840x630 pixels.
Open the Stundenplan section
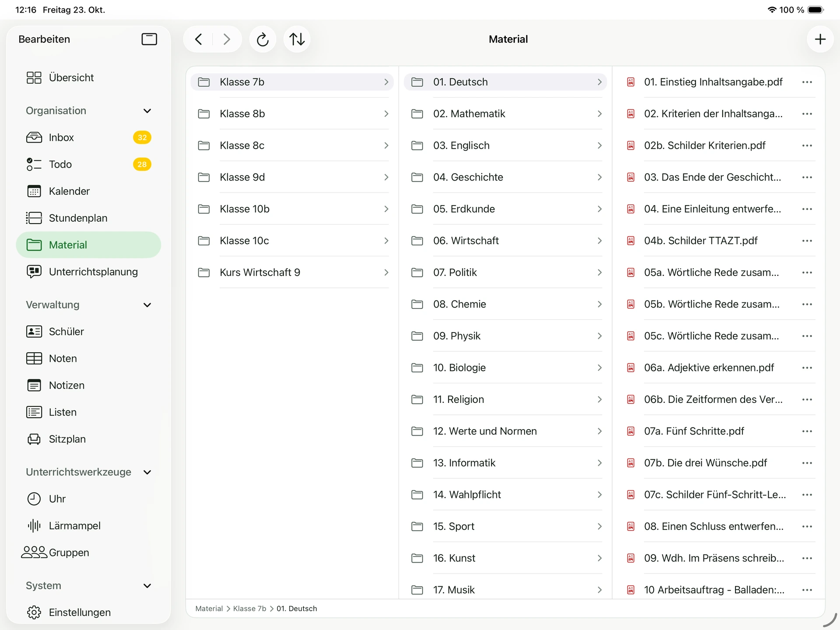pyautogui.click(x=88, y=218)
